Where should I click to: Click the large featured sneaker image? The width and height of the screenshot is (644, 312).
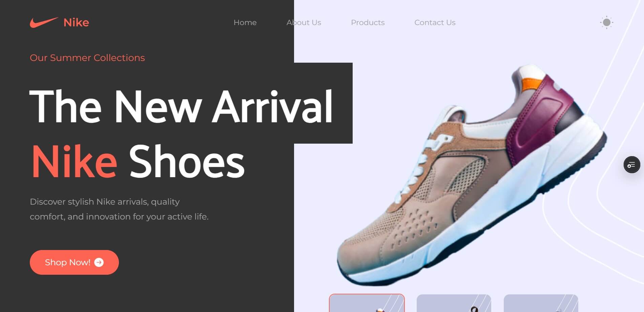click(471, 174)
